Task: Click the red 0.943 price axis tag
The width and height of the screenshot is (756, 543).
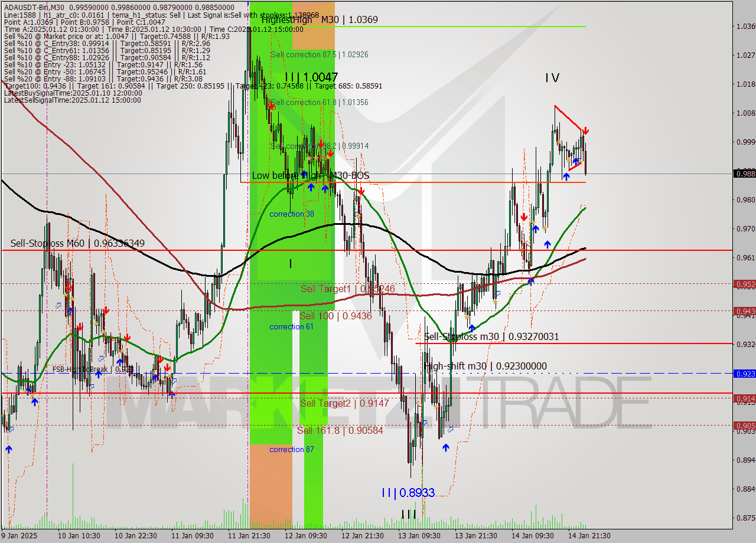Action: 744,311
